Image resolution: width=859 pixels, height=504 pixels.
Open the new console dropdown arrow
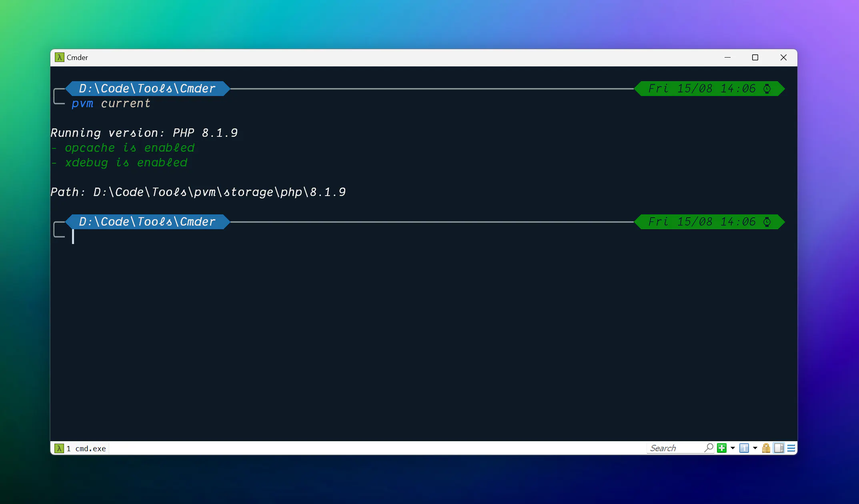tap(733, 448)
